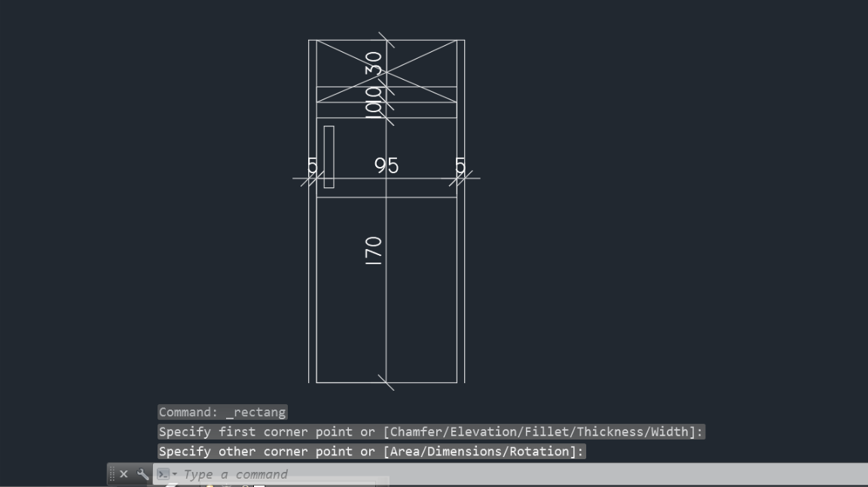Select the '100' dimension text
Screen dimensions: 868x487
[x=374, y=102]
